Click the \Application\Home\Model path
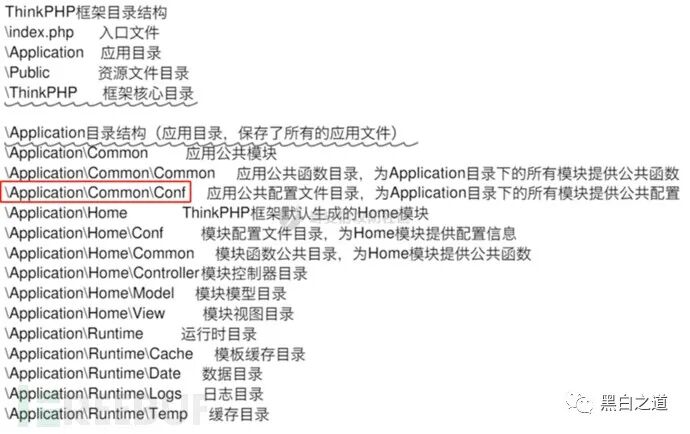 [90, 293]
